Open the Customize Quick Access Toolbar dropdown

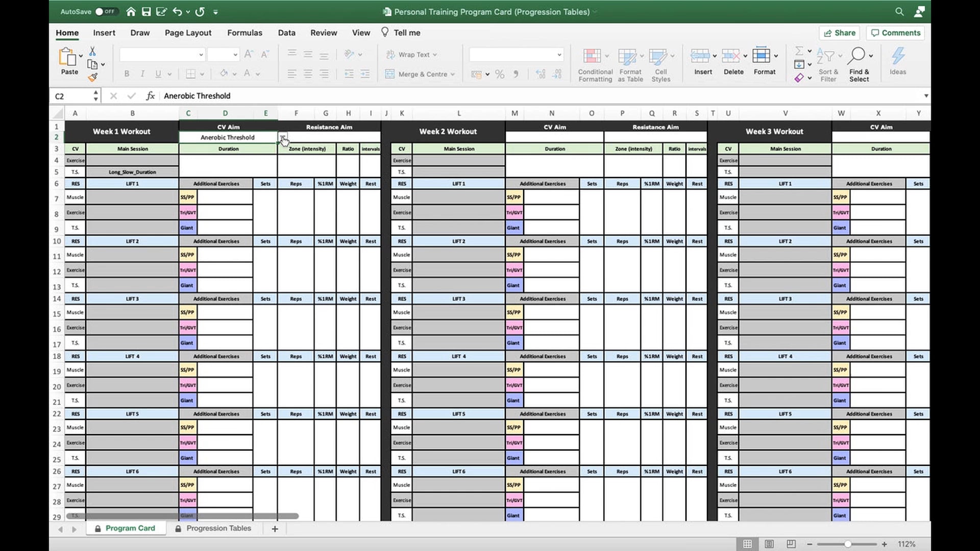(215, 12)
